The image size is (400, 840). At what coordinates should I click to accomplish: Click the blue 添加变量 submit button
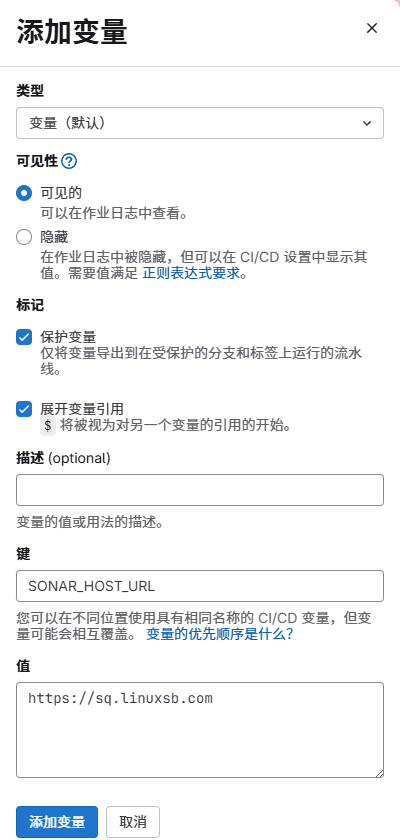pos(57,822)
